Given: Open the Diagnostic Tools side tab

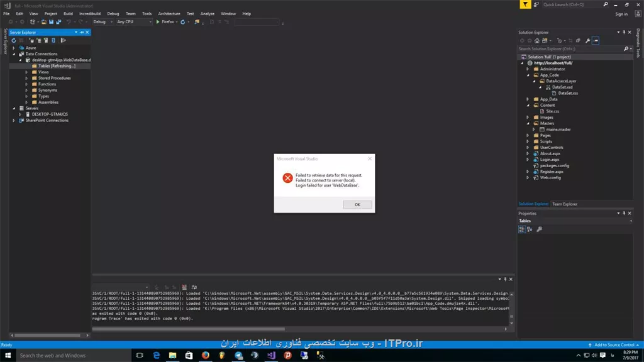Looking at the screenshot, I should [638, 43].
